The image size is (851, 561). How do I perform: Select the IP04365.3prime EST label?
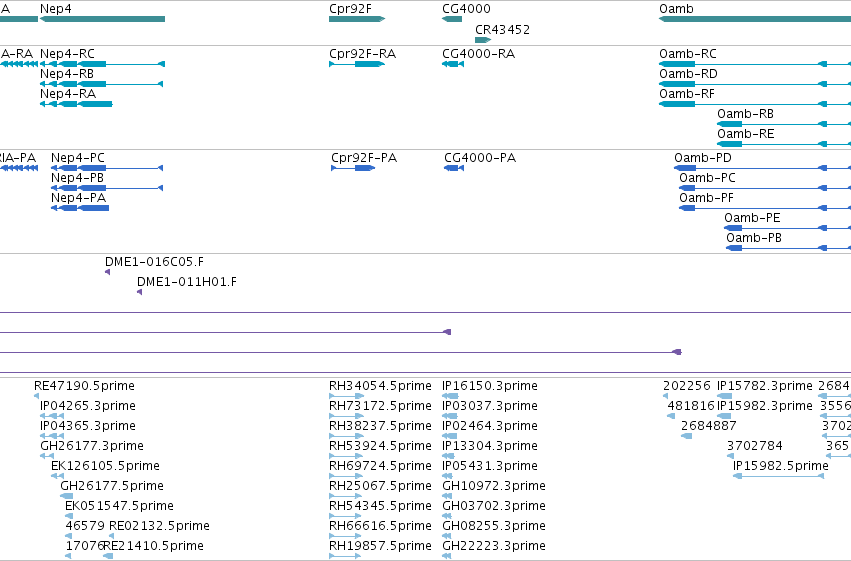88,426
